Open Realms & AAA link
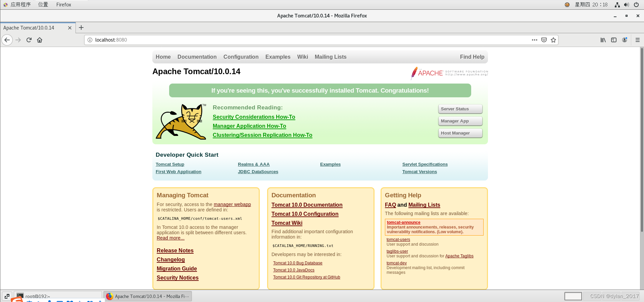 point(254,164)
